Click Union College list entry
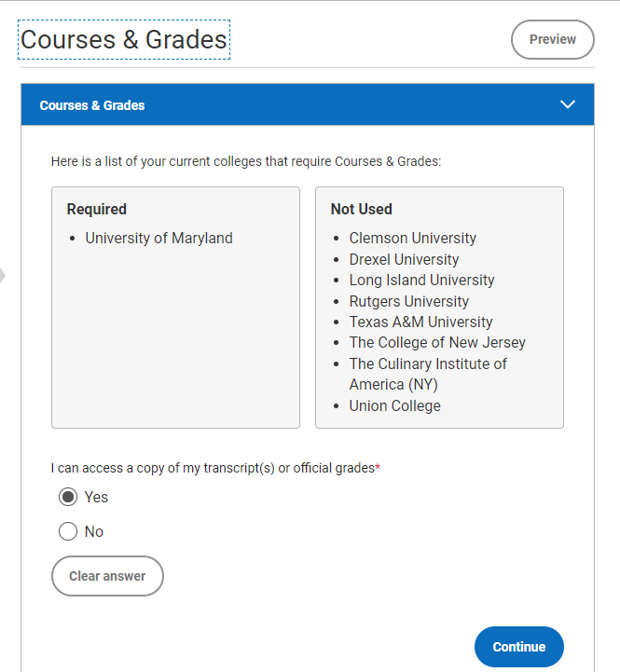This screenshot has width=620, height=672. pos(394,405)
